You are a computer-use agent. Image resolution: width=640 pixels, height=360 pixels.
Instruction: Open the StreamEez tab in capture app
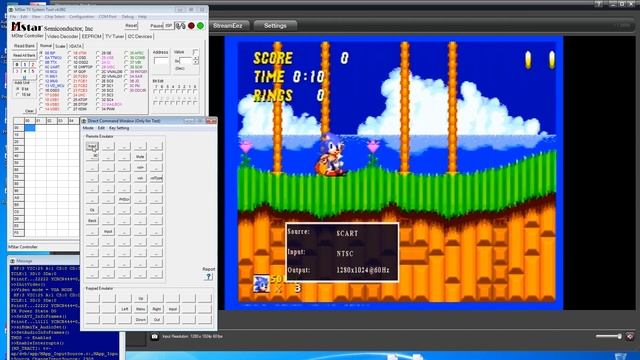[227, 26]
